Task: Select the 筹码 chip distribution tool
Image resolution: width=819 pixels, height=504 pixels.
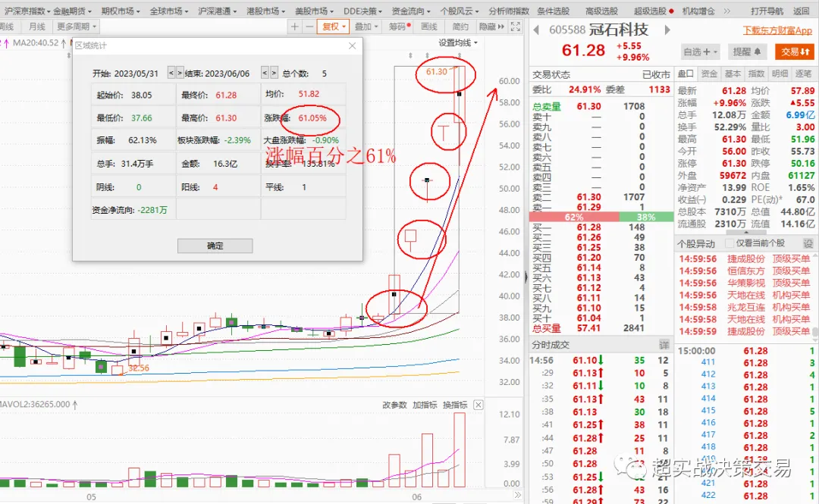Action: pyautogui.click(x=400, y=25)
